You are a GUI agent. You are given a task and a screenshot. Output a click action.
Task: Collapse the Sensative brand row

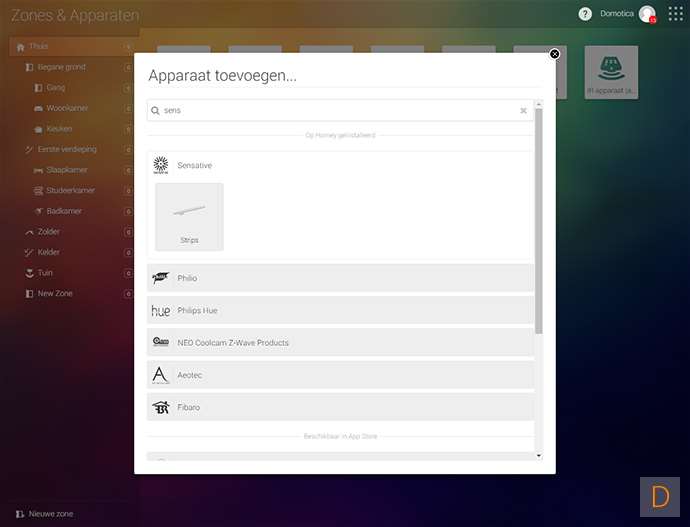[x=340, y=165]
